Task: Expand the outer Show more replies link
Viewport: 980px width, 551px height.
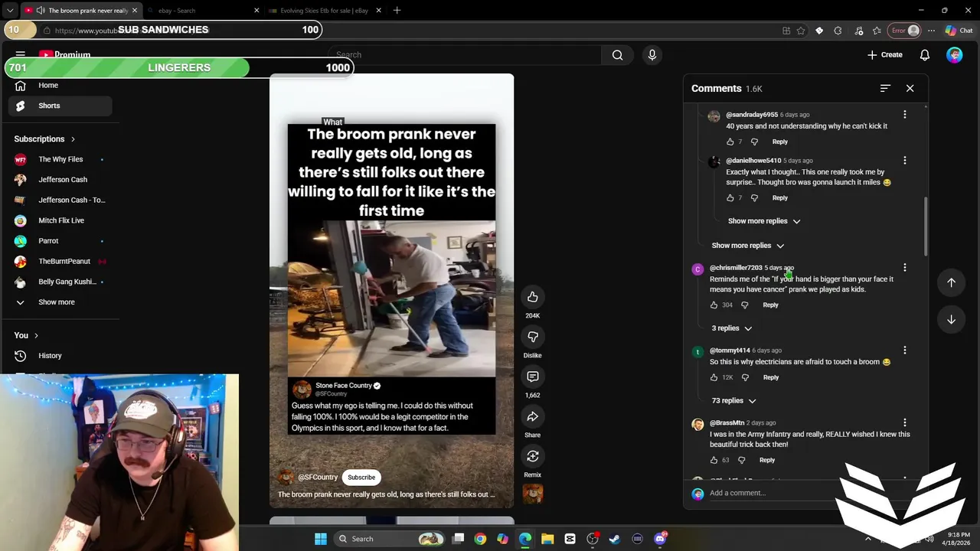Action: click(748, 246)
